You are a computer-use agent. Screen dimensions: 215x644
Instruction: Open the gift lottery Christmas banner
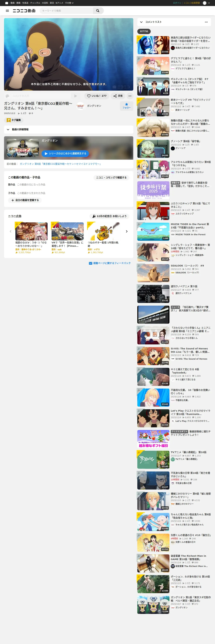click(x=153, y=439)
